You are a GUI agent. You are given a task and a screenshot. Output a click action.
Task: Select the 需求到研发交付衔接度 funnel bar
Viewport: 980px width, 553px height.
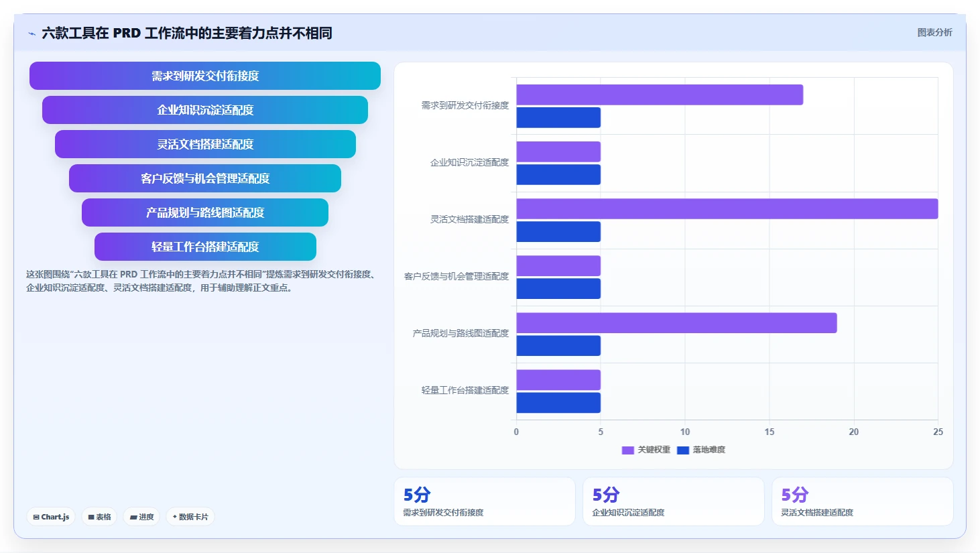pos(205,76)
